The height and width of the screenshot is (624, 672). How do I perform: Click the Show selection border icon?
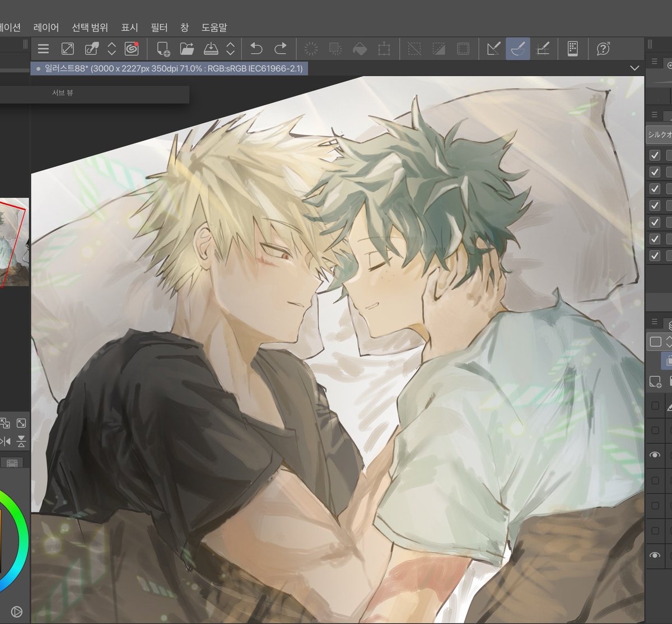pyautogui.click(x=463, y=49)
